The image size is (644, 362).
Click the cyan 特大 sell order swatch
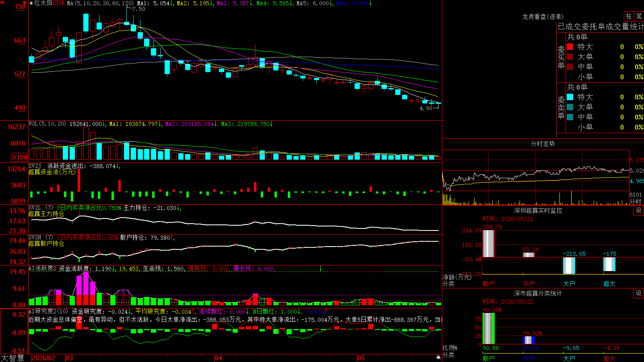[x=570, y=97]
